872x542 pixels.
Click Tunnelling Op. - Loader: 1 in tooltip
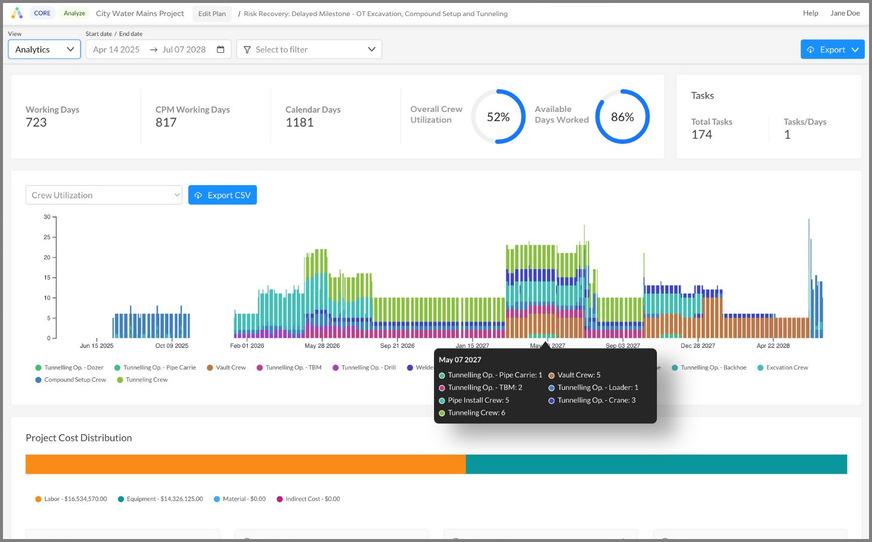593,387
